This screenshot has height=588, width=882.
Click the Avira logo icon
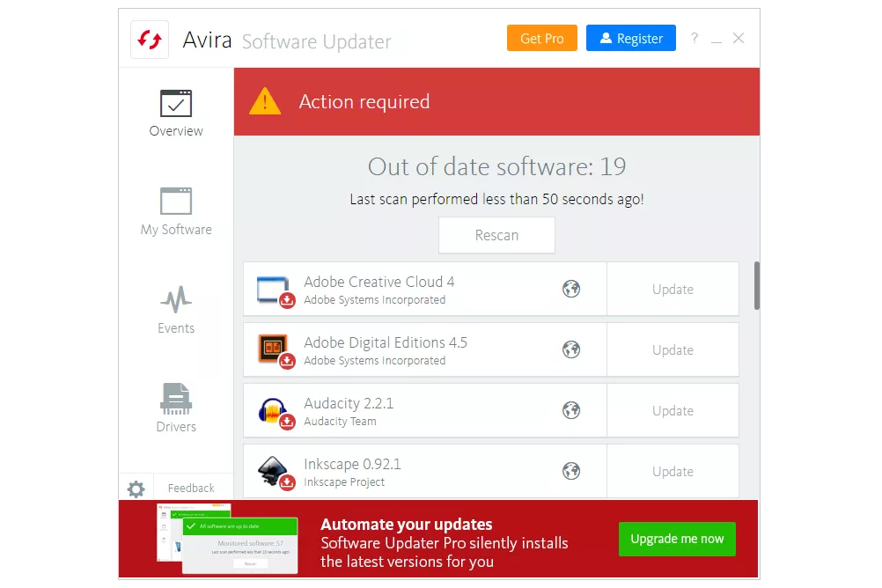click(150, 40)
